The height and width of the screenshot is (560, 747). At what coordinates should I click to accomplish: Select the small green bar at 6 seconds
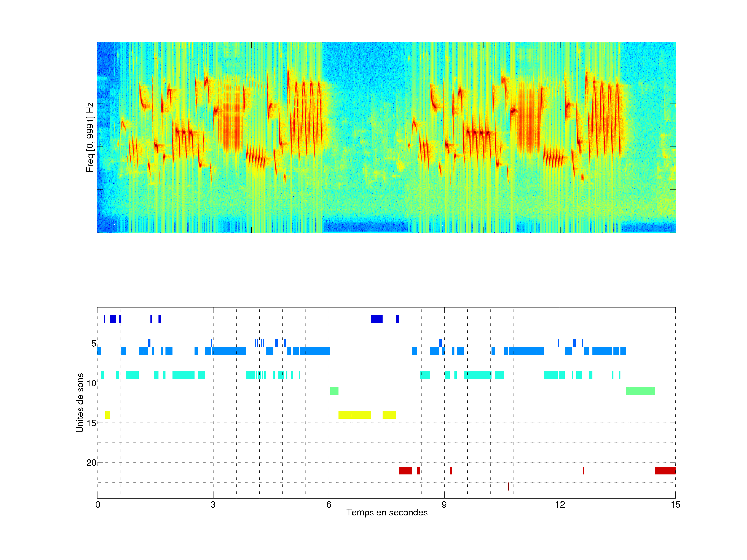(334, 391)
